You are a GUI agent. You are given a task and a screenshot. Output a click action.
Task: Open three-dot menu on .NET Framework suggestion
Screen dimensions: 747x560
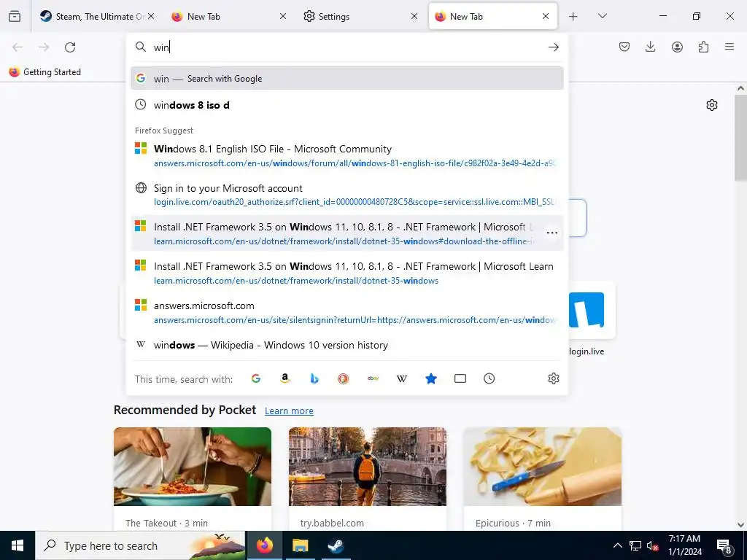click(x=552, y=233)
